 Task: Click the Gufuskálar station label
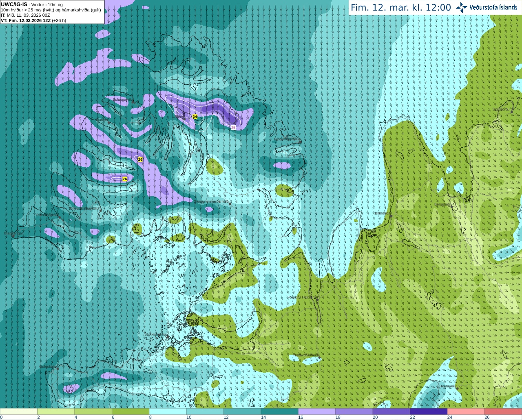point(48,367)
